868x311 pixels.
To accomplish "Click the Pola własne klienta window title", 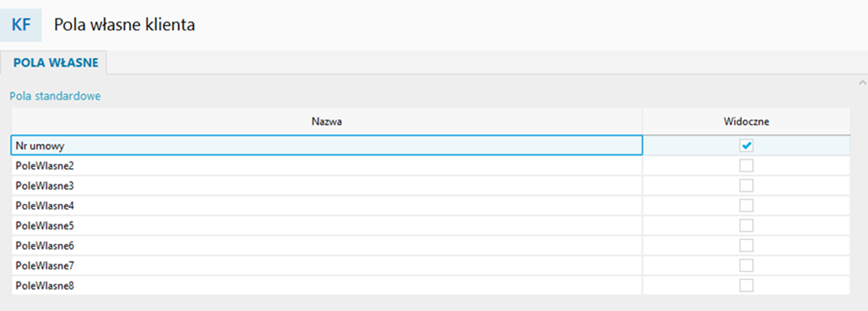I will coord(124,25).
